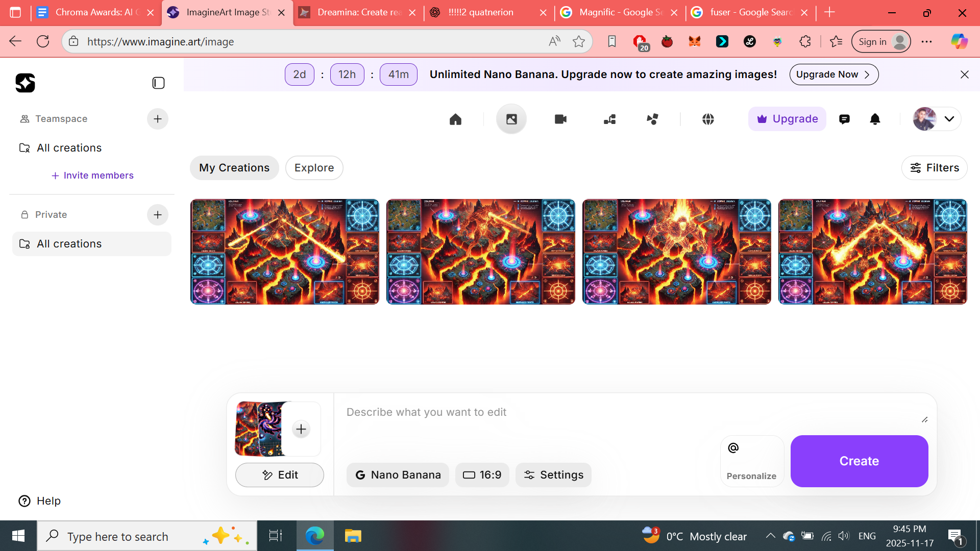Image resolution: width=980 pixels, height=551 pixels.
Task: Open the Nano Banana model dropdown
Action: (398, 475)
